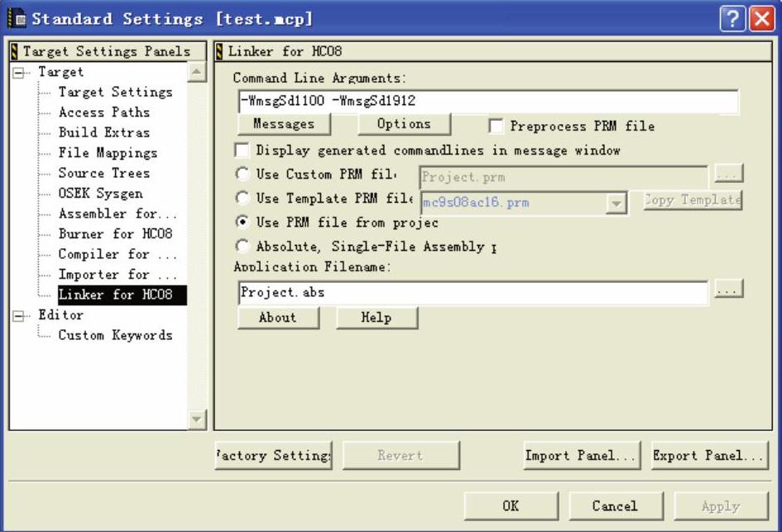Select Access Paths in settings tree
This screenshot has height=532, width=782.
click(103, 113)
